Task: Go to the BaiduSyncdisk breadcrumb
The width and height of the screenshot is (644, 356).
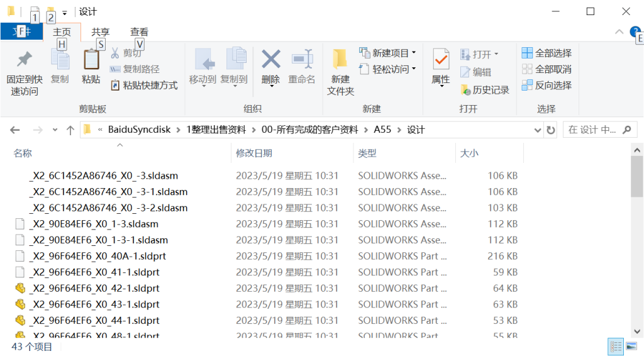Action: click(x=139, y=130)
